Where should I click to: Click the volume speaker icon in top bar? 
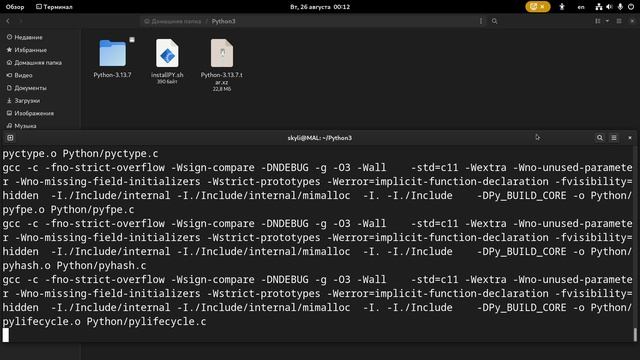pyautogui.click(x=609, y=7)
